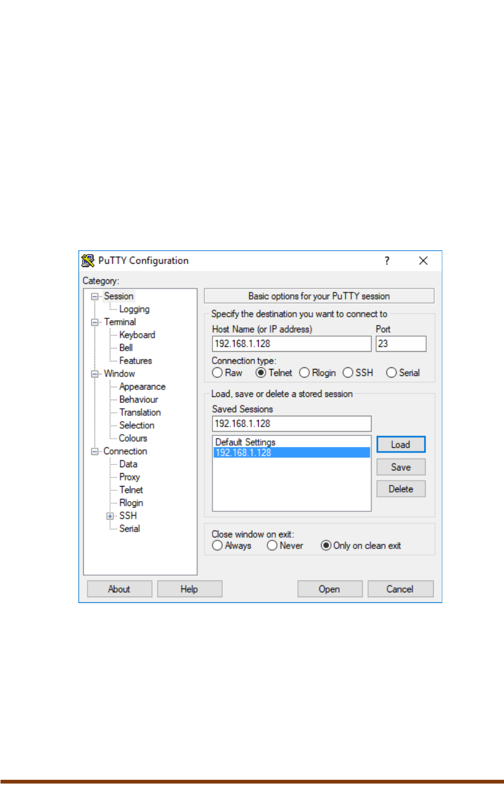Viewport: 504px width, 812px height.
Task: Open the Connection category
Action: tap(125, 452)
